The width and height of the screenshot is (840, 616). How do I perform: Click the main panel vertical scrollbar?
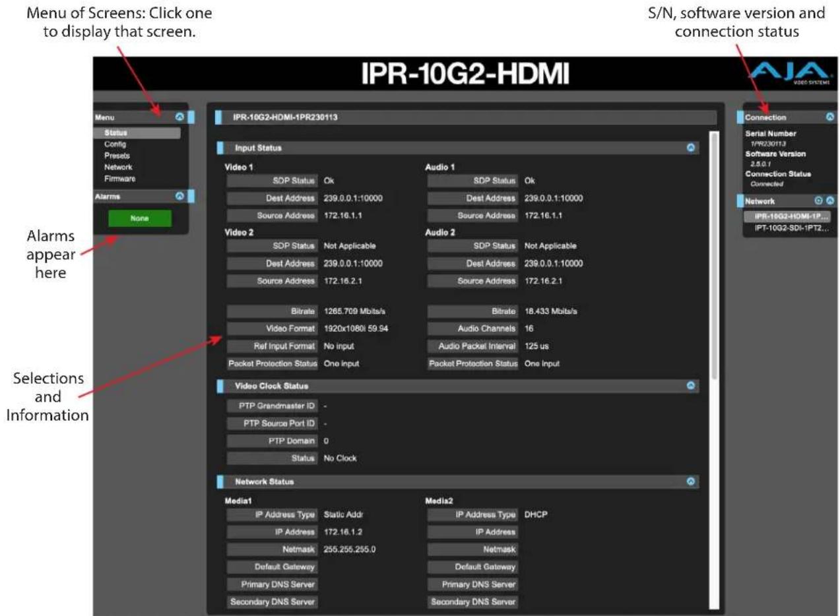point(713,257)
